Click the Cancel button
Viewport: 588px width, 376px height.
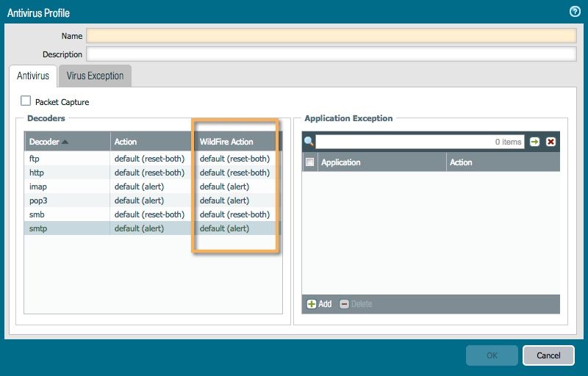click(x=548, y=355)
